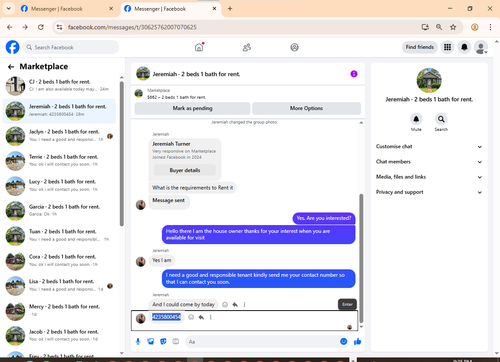Viewport: 500px width, 362px height.
Task: Send a thumbs-up like
Action: coord(357,341)
